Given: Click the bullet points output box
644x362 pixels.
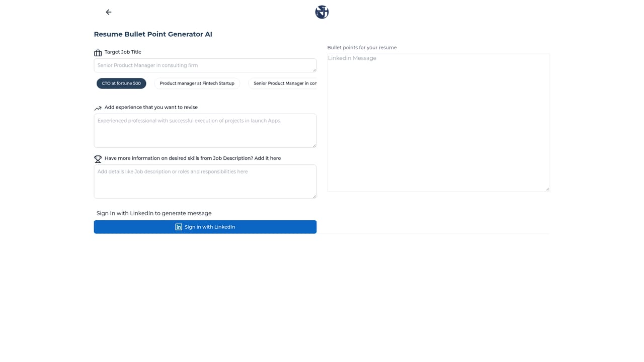Looking at the screenshot, I should click(439, 123).
